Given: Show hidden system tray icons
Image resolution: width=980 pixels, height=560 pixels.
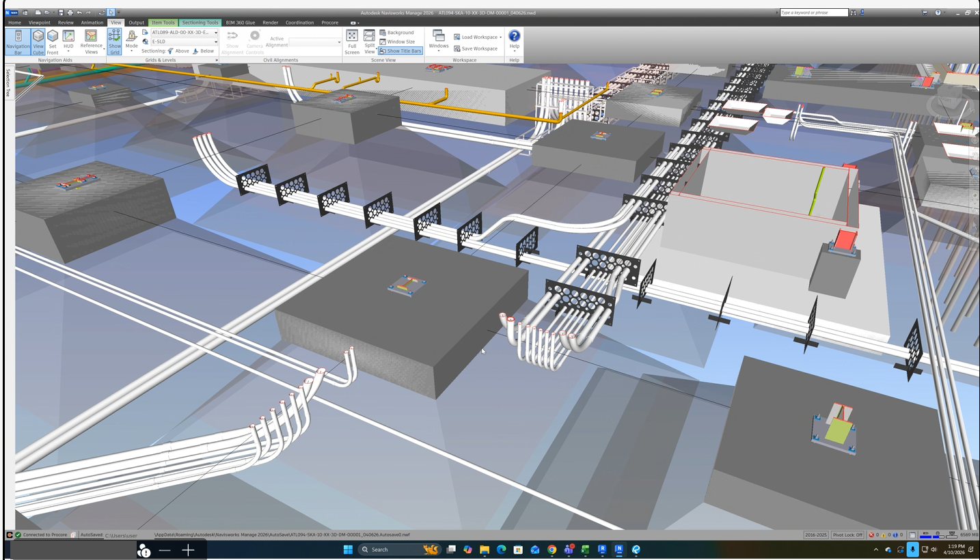Looking at the screenshot, I should pyautogui.click(x=876, y=549).
